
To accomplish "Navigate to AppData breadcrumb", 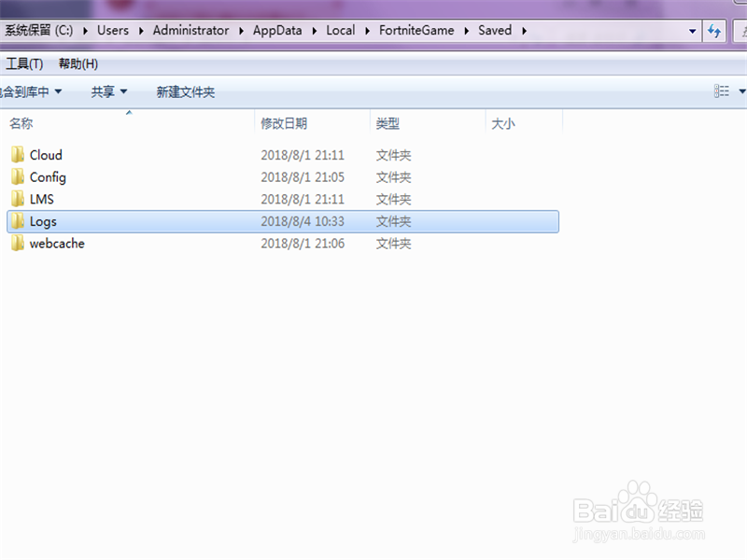I will (x=277, y=31).
